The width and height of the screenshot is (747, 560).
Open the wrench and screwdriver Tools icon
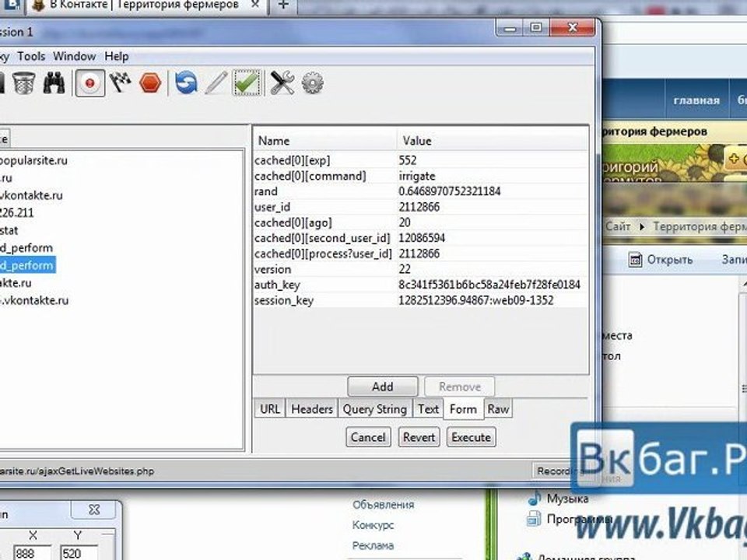282,83
